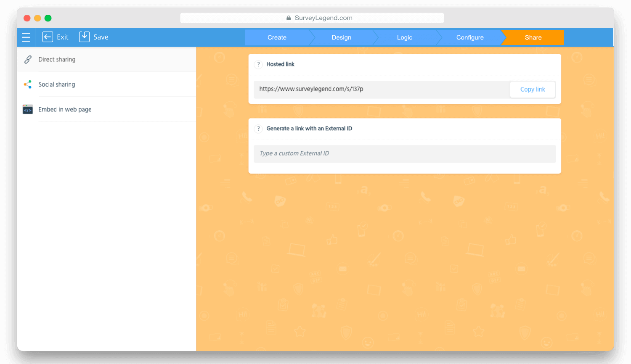The height and width of the screenshot is (364, 631).
Task: Click the Embed code window icon
Action: pyautogui.click(x=28, y=110)
